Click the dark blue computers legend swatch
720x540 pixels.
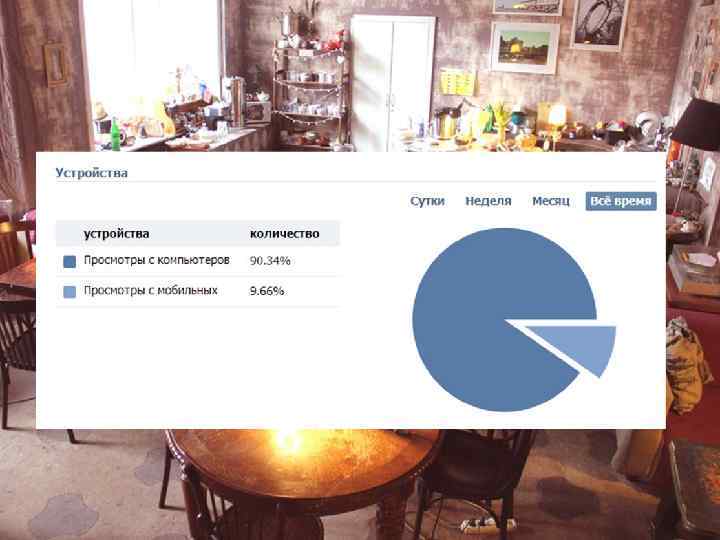click(x=69, y=262)
